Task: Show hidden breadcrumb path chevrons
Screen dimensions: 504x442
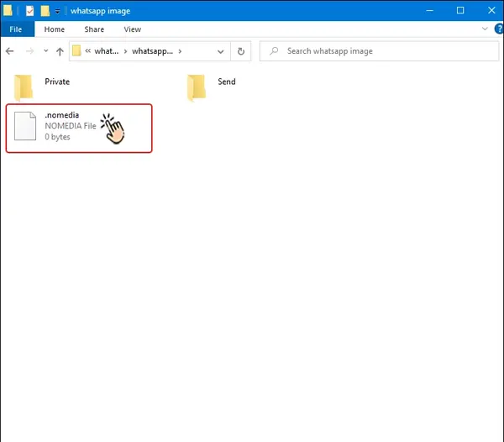Action: click(87, 50)
